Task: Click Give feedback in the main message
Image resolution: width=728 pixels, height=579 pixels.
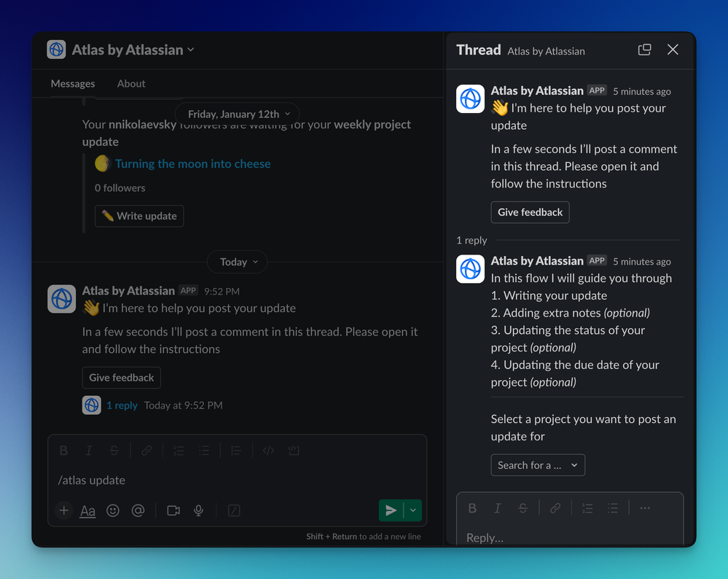Action: 122,377
